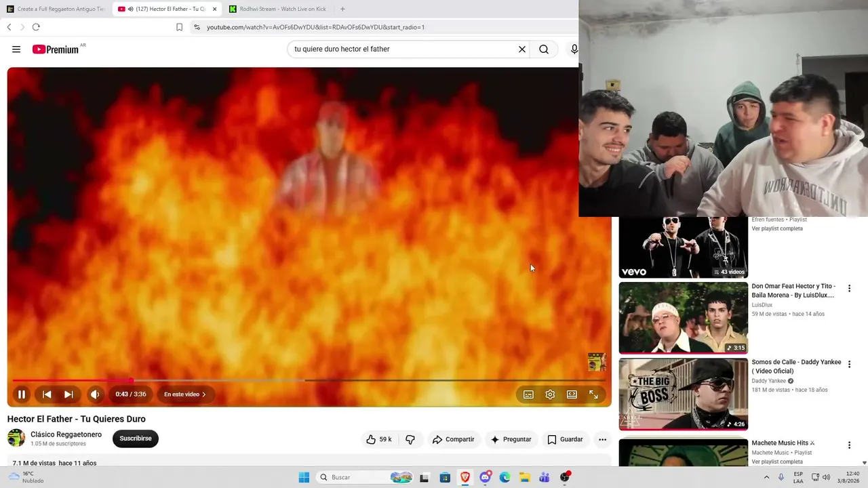
Task: Subscribe with the Suscribirse button
Action: point(136,439)
